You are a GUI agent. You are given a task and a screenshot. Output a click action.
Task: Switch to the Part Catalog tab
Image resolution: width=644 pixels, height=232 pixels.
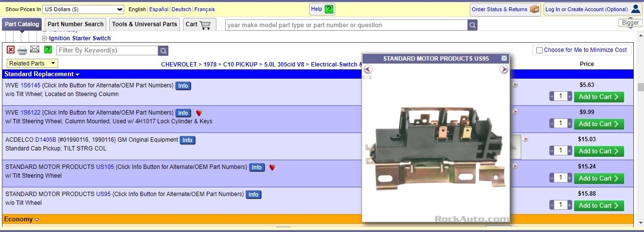pyautogui.click(x=22, y=24)
